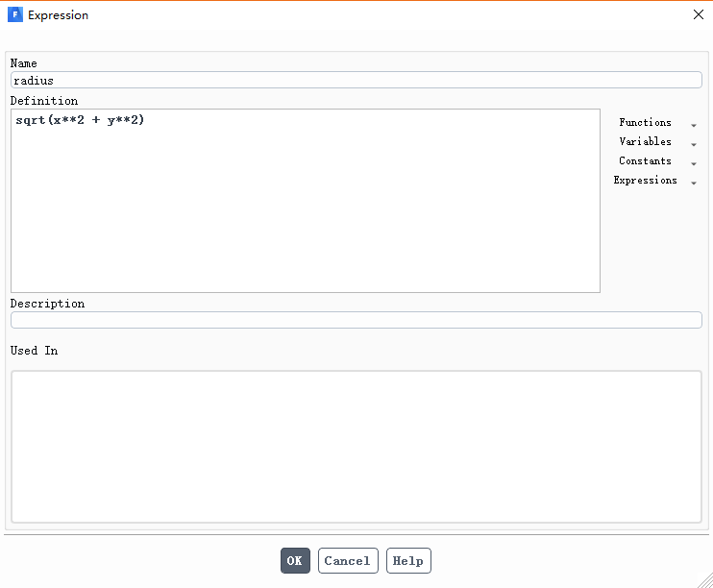The image size is (713, 588).
Task: Cancel the expression dialog
Action: tap(346, 561)
